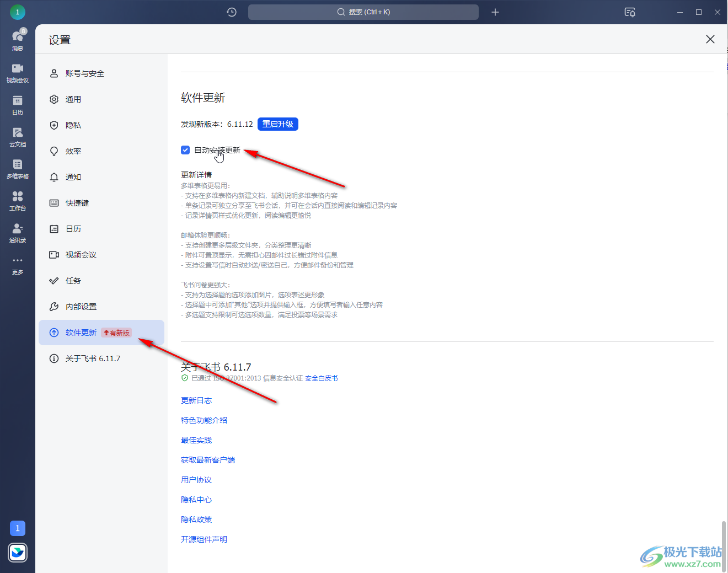This screenshot has width=728, height=573.
Task: Select Tasks (任务) settings
Action: pos(101,281)
